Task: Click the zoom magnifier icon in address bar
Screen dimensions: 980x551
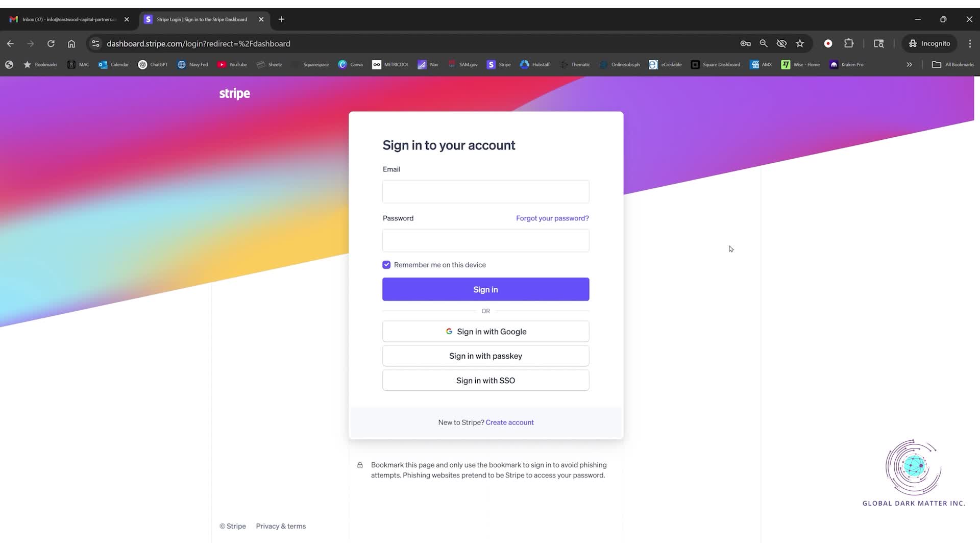Action: [x=764, y=44]
